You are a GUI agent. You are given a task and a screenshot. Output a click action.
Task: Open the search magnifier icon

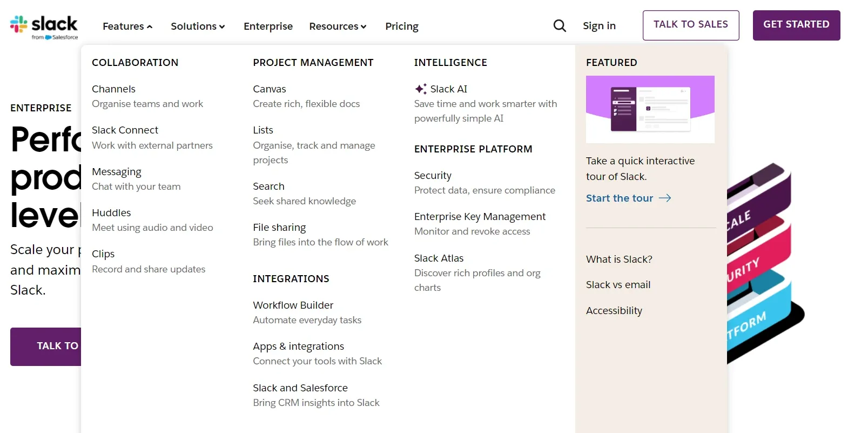(x=560, y=26)
